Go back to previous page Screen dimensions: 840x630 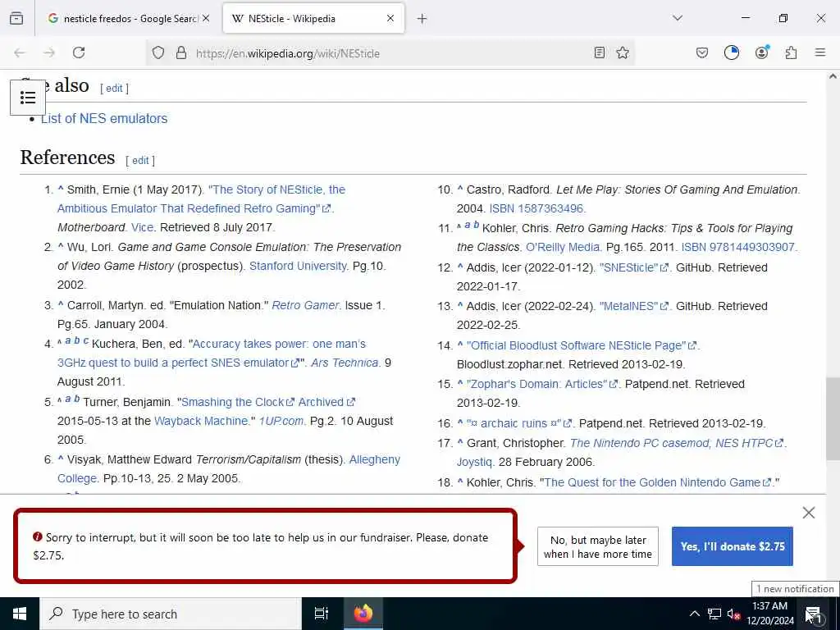click(x=20, y=52)
